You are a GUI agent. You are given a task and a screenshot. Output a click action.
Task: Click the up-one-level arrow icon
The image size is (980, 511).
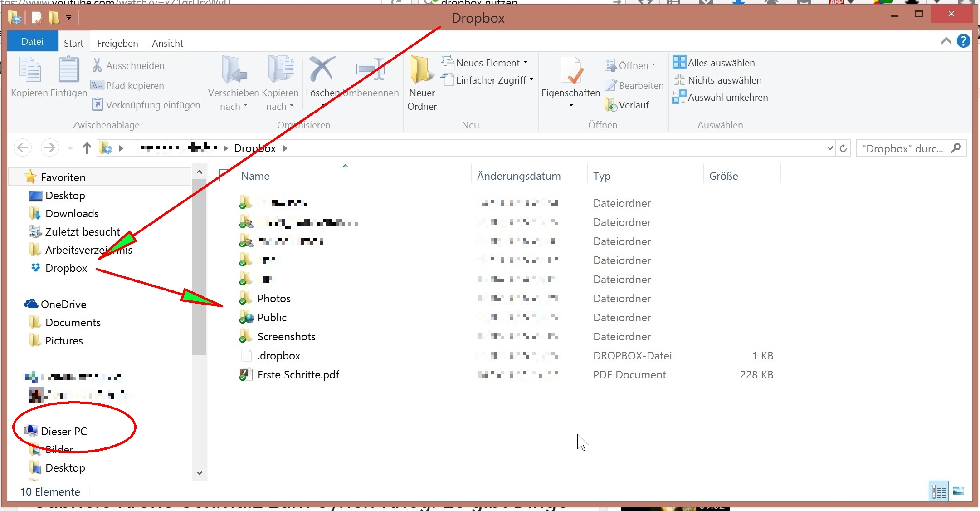pos(87,148)
